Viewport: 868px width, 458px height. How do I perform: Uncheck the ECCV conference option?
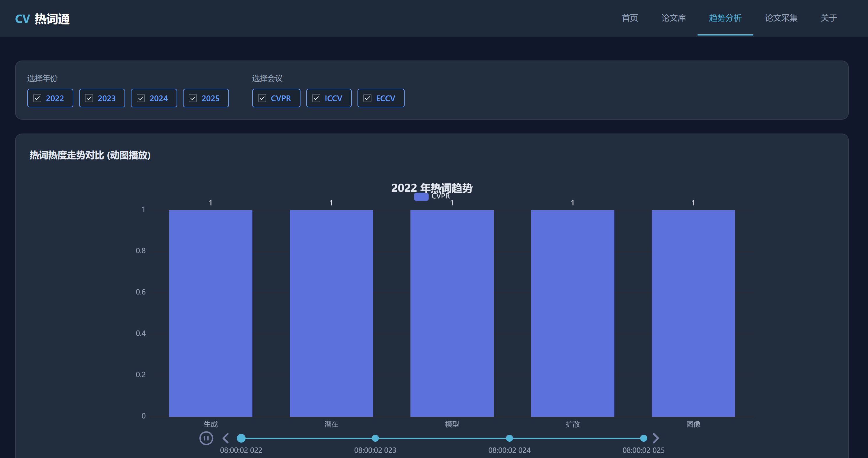click(x=381, y=98)
